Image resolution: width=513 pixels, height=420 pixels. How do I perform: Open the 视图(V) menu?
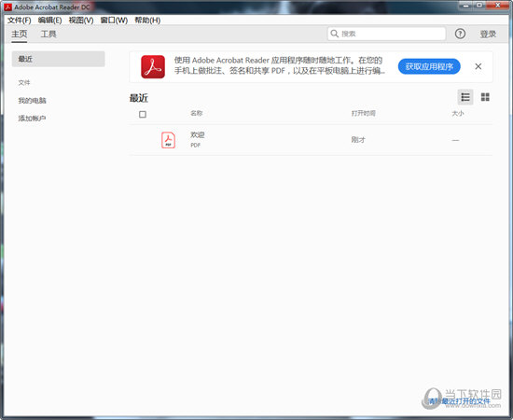click(81, 21)
